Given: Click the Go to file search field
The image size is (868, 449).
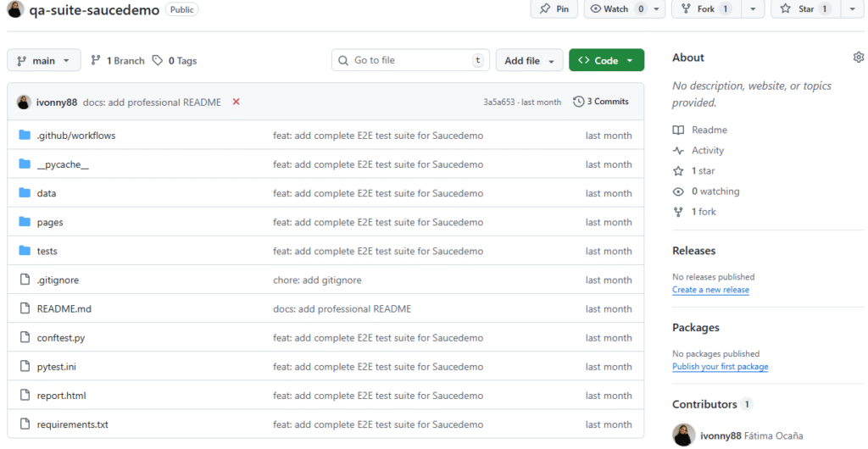Looking at the screenshot, I should (x=410, y=61).
